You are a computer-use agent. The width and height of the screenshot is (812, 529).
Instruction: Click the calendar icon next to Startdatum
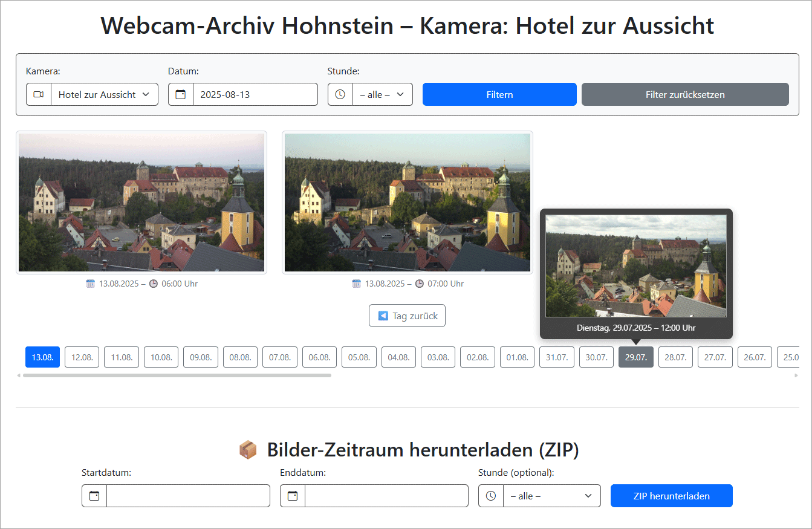pos(94,496)
